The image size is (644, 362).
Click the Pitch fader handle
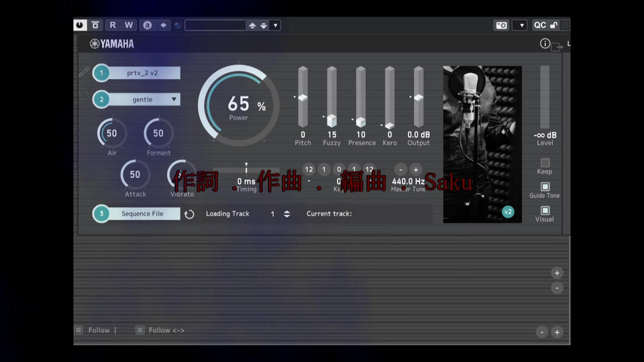[303, 97]
